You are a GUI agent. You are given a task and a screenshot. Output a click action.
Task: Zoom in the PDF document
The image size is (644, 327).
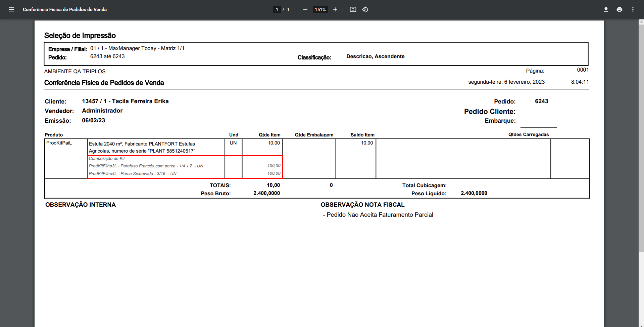click(335, 9)
